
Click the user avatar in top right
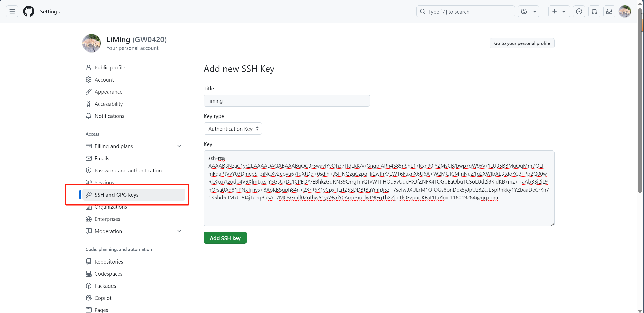[x=625, y=12]
